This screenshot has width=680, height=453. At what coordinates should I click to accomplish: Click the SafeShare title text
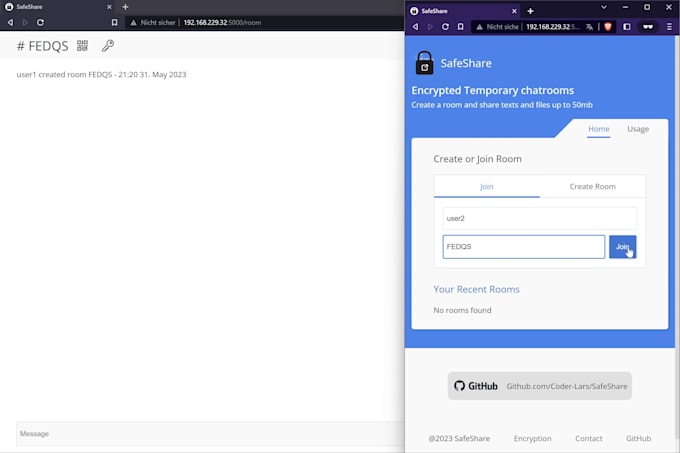[466, 63]
